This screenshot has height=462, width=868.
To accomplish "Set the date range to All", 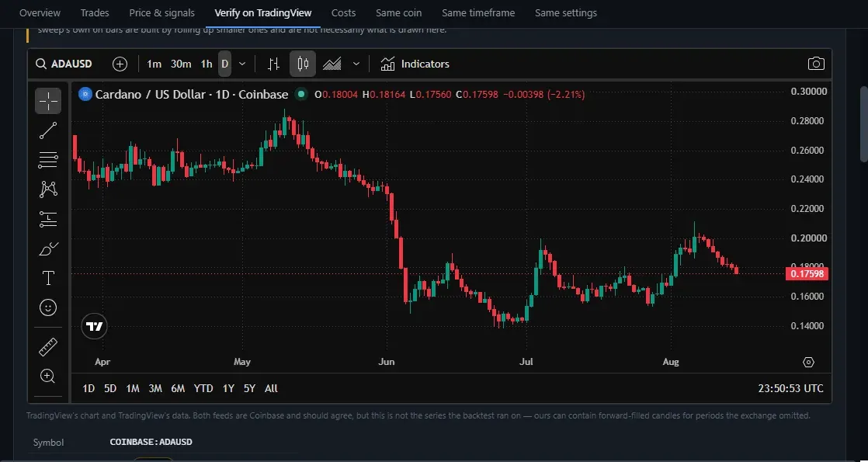I will 271,388.
